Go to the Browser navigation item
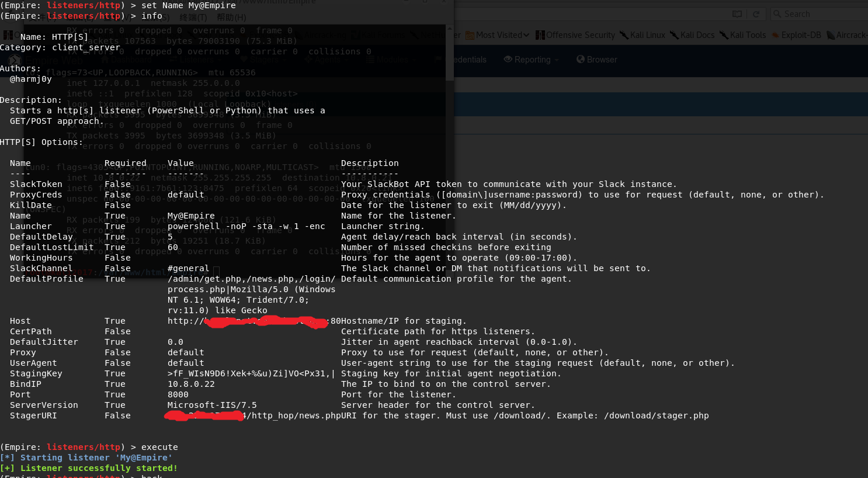Screen dimensions: 868x478 point(596,60)
